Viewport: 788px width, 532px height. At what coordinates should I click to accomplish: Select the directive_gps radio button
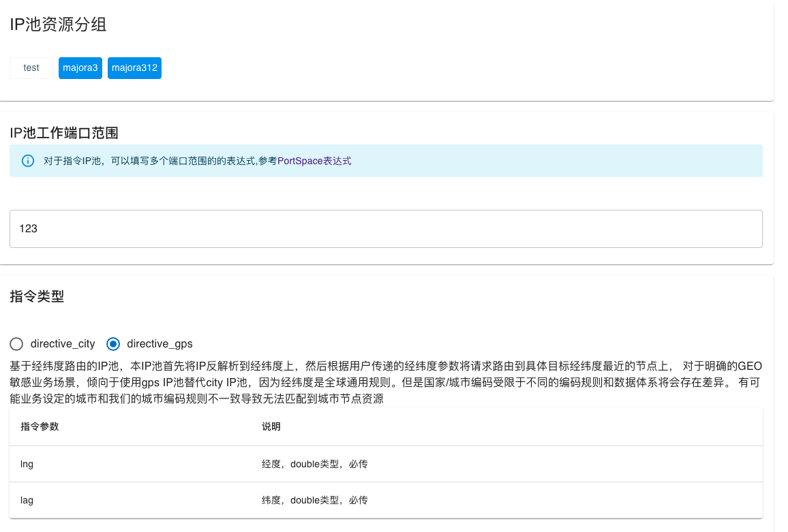pos(113,343)
